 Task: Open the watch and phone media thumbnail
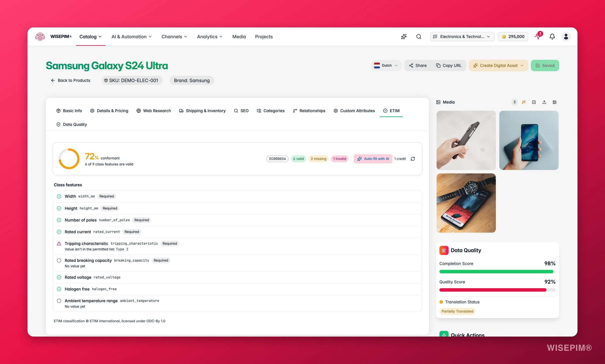(x=466, y=203)
